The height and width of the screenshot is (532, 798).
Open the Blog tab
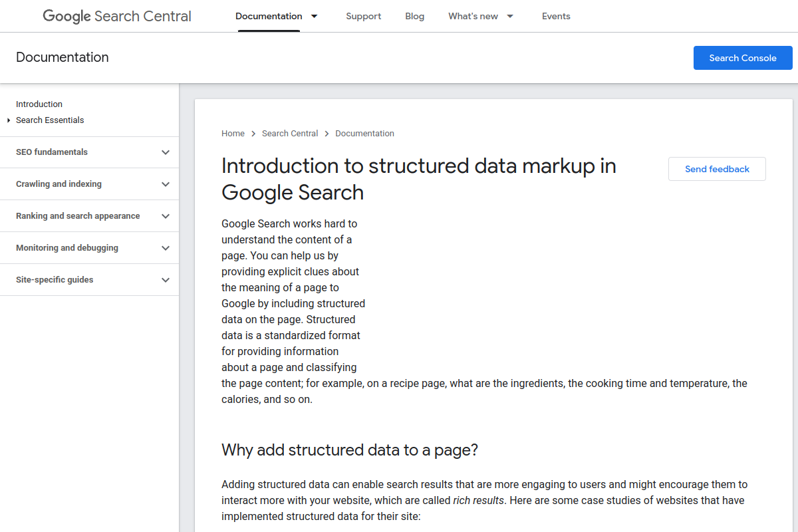tap(415, 16)
